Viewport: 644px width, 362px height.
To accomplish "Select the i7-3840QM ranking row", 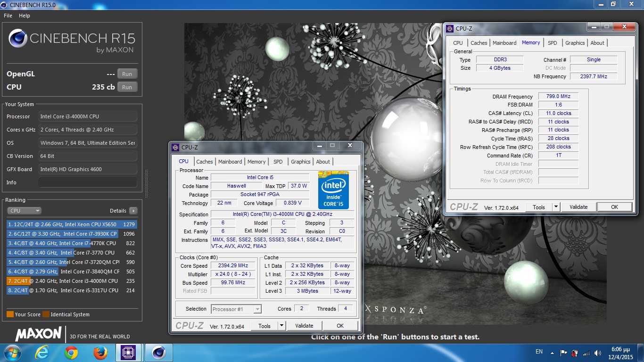I will click(x=72, y=271).
